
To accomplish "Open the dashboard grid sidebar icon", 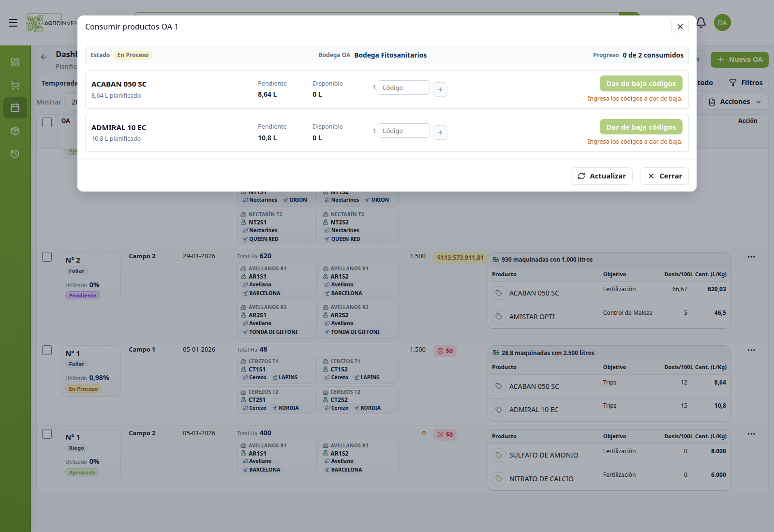I will (x=15, y=62).
